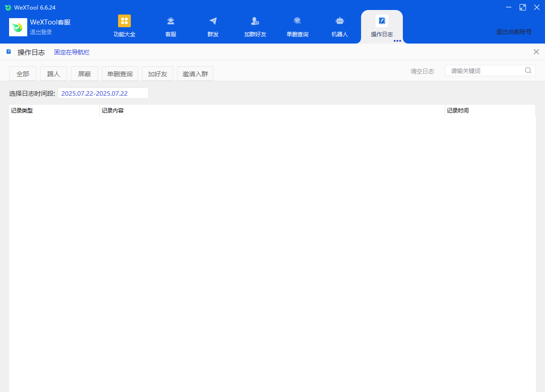Open the 机器人 robot icon
This screenshot has height=392, width=545.
[x=340, y=21]
